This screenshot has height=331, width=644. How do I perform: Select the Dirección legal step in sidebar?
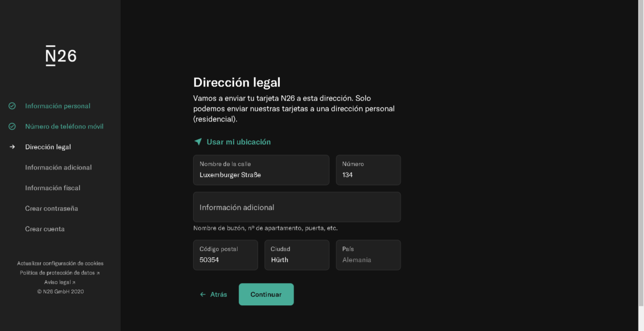click(48, 147)
